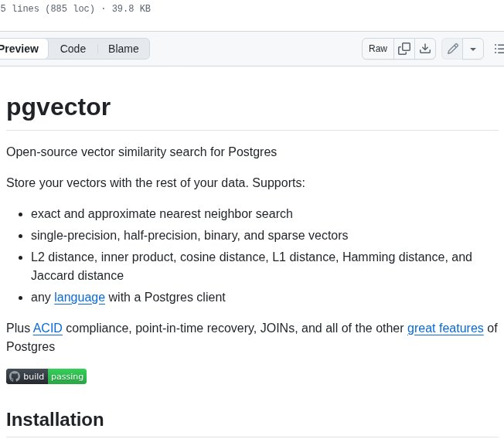The image size is (504, 439).
Task: Open the language link
Action: pyautogui.click(x=80, y=298)
